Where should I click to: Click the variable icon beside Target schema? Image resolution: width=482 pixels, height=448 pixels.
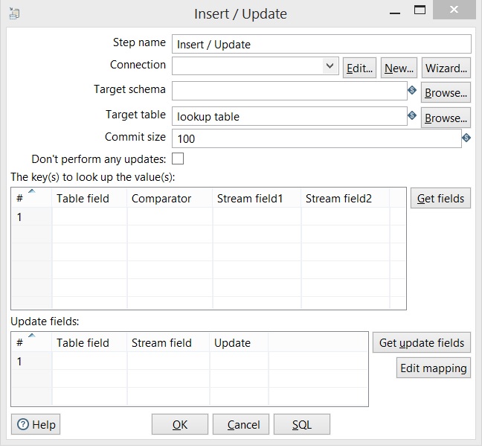click(412, 91)
